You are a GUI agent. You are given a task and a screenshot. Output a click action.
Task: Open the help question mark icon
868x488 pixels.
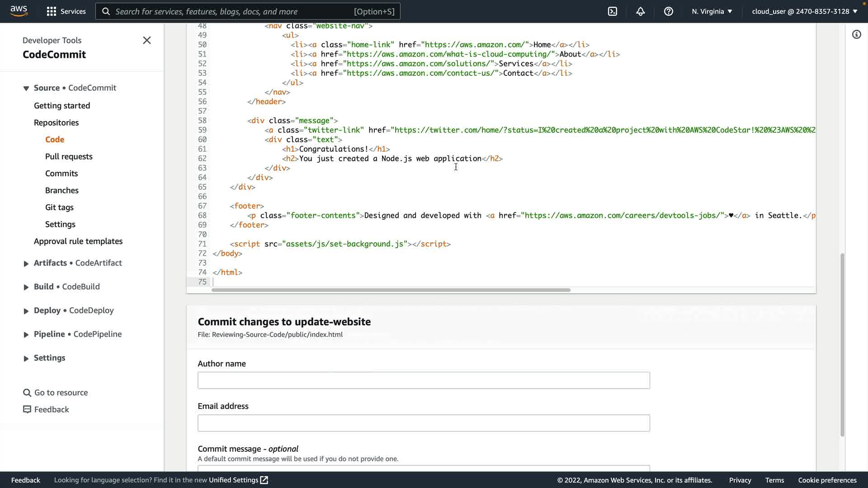click(x=669, y=11)
